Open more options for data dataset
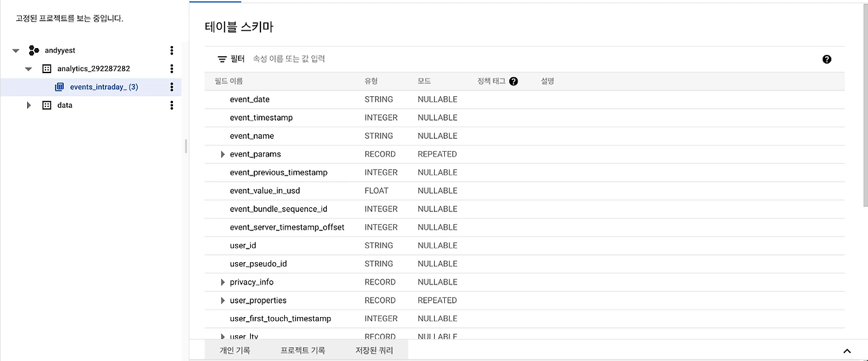The width and height of the screenshot is (868, 361). [172, 105]
